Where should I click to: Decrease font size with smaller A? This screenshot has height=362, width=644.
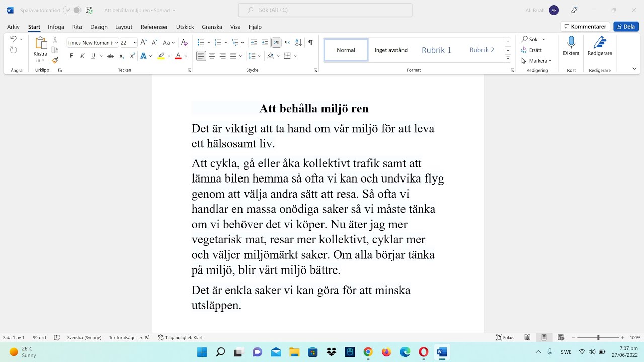pyautogui.click(x=155, y=43)
